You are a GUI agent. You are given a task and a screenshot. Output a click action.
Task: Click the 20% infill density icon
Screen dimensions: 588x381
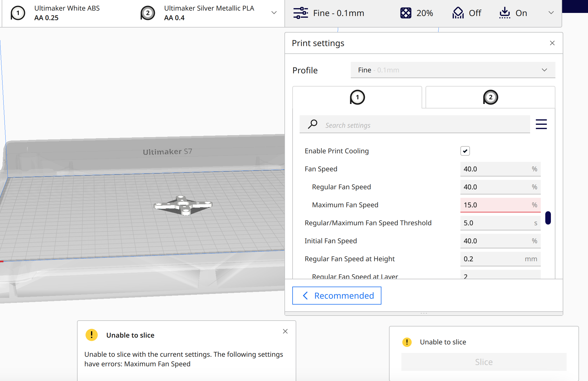tap(406, 13)
